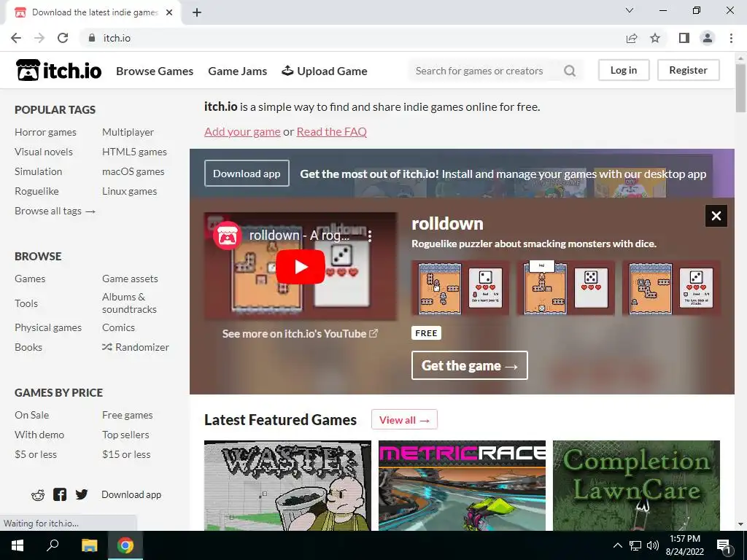Open HTML5 games tag
Screen dimensions: 747x560
pyautogui.click(x=134, y=152)
